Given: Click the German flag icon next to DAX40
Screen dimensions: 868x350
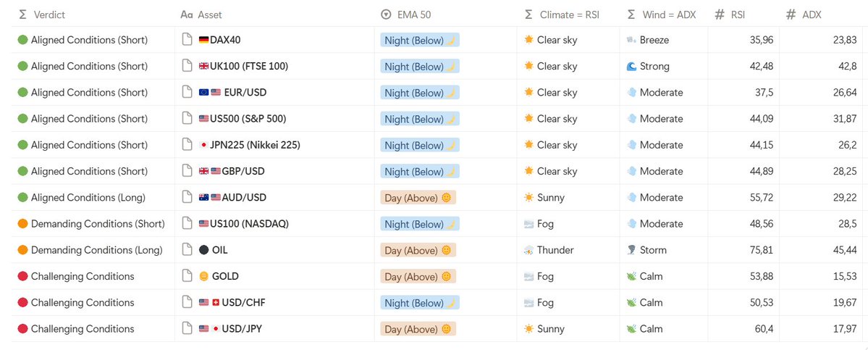Looking at the screenshot, I should [x=203, y=40].
